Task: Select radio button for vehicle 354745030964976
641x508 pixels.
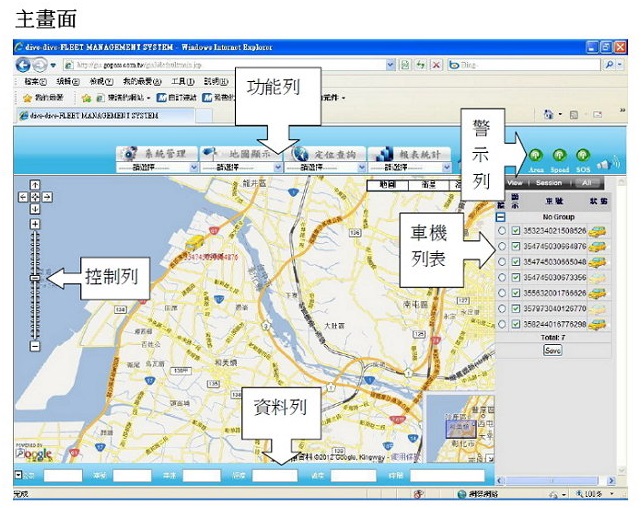Action: click(502, 246)
